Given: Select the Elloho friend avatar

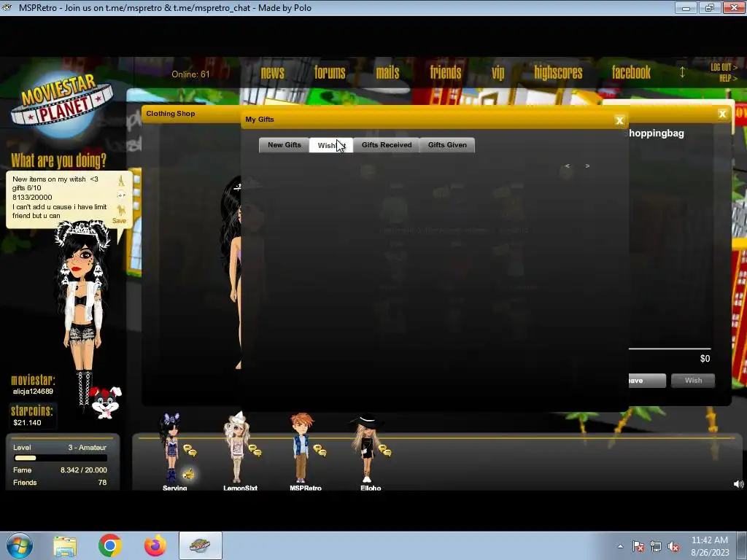Looking at the screenshot, I should (x=366, y=448).
